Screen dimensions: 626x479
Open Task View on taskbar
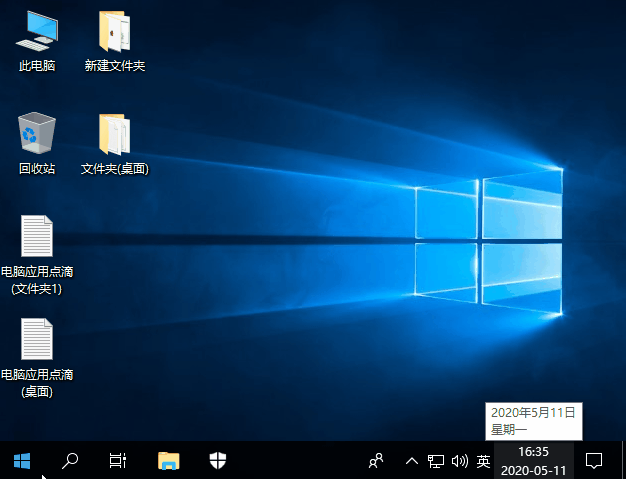point(118,461)
